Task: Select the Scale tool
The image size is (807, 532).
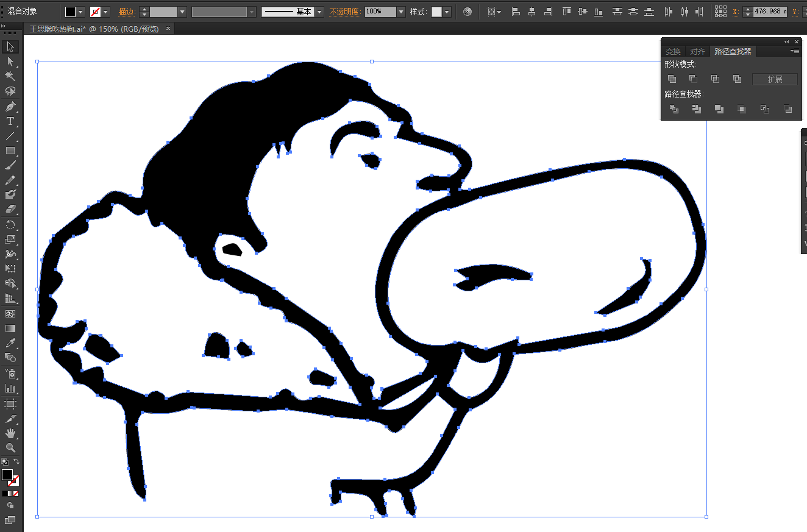Action: pyautogui.click(x=10, y=239)
